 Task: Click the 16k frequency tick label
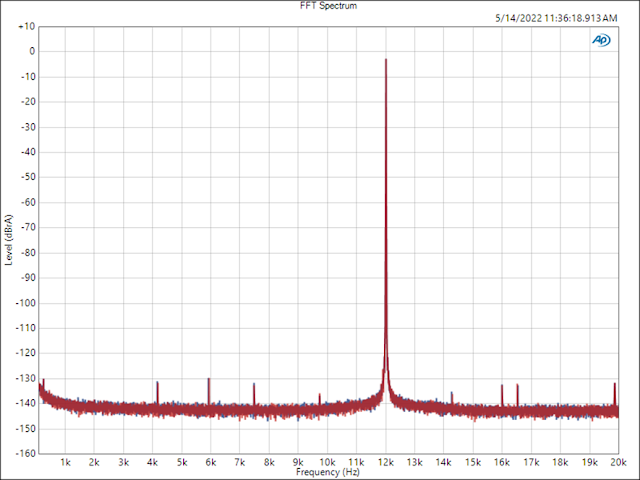[502, 462]
